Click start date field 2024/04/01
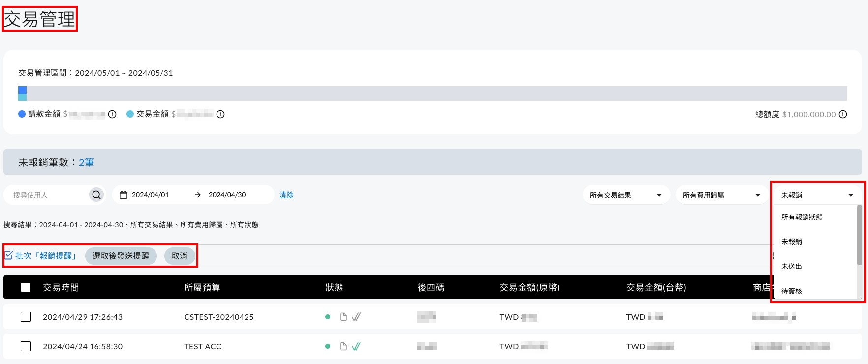Screen dimensions: 868x364 point(151,195)
